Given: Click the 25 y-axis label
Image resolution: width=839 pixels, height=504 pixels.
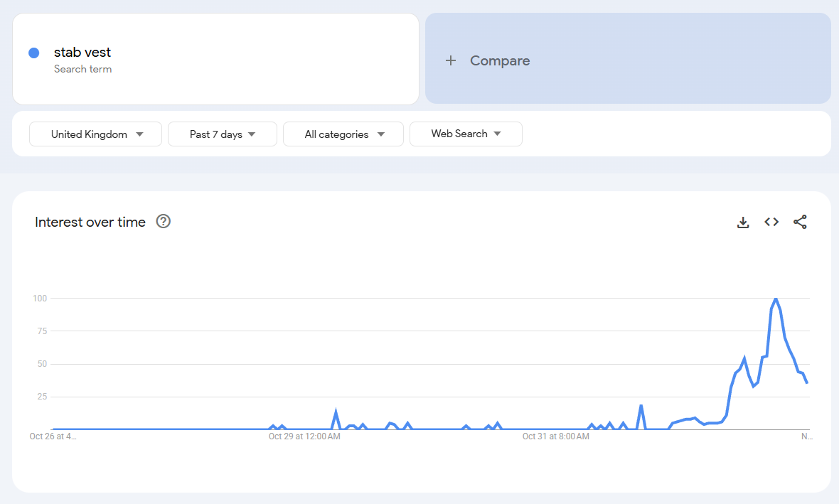Looking at the screenshot, I should point(42,397).
